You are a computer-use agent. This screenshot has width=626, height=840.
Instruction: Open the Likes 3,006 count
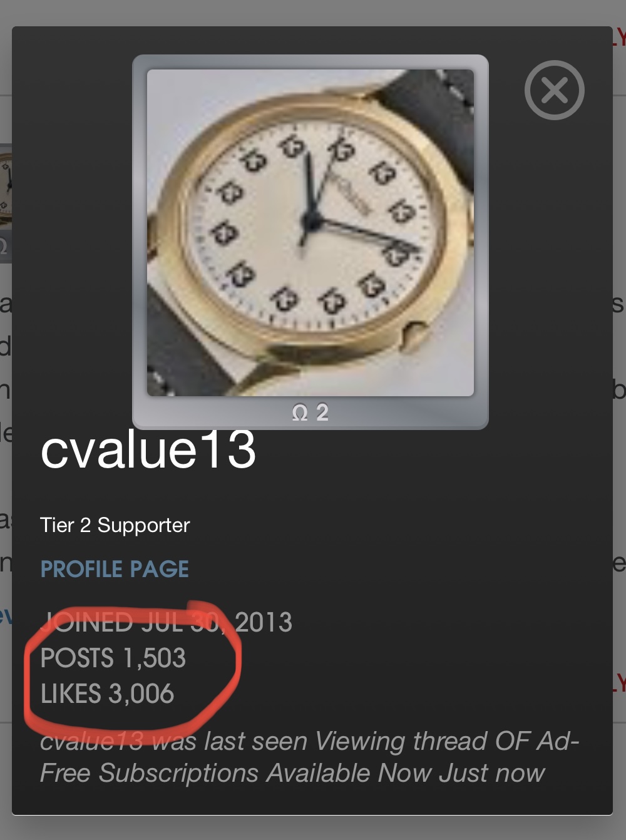click(107, 694)
